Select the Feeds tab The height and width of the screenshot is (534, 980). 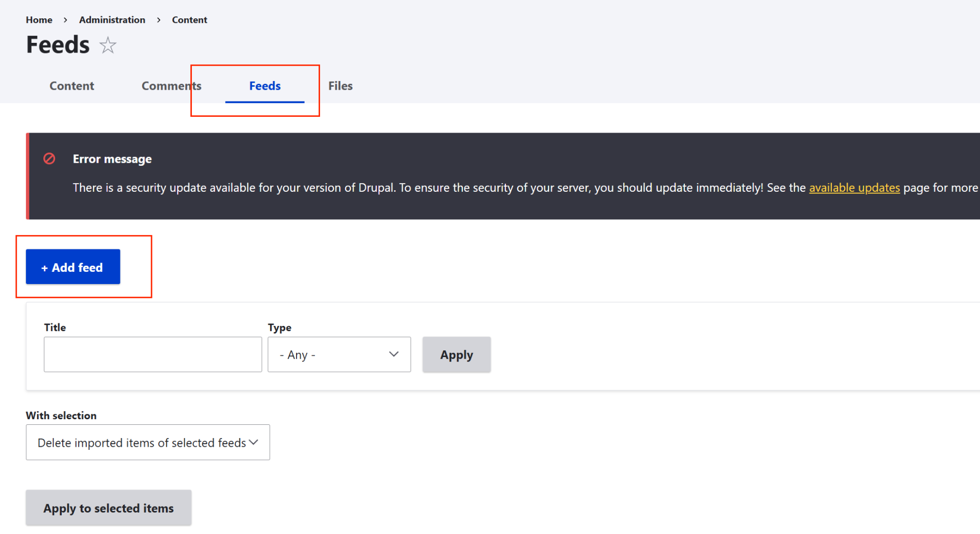pos(264,86)
